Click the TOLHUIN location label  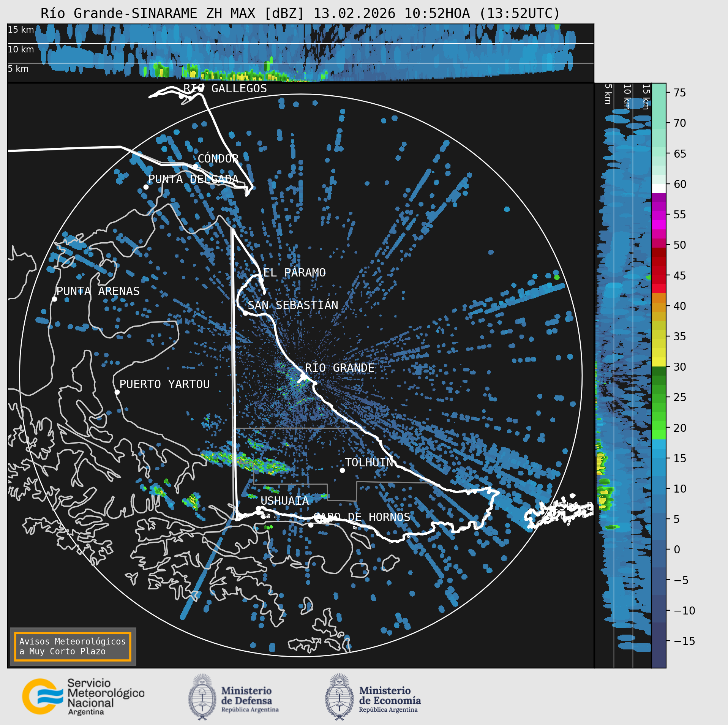tap(369, 463)
